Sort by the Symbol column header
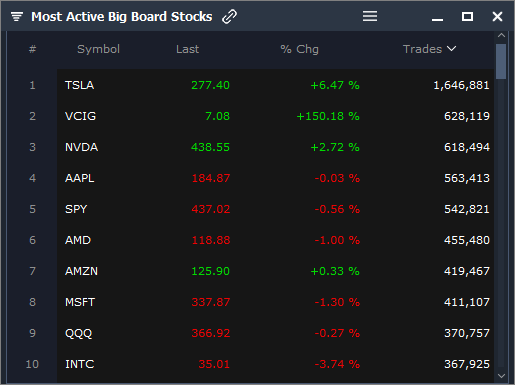 coord(98,49)
